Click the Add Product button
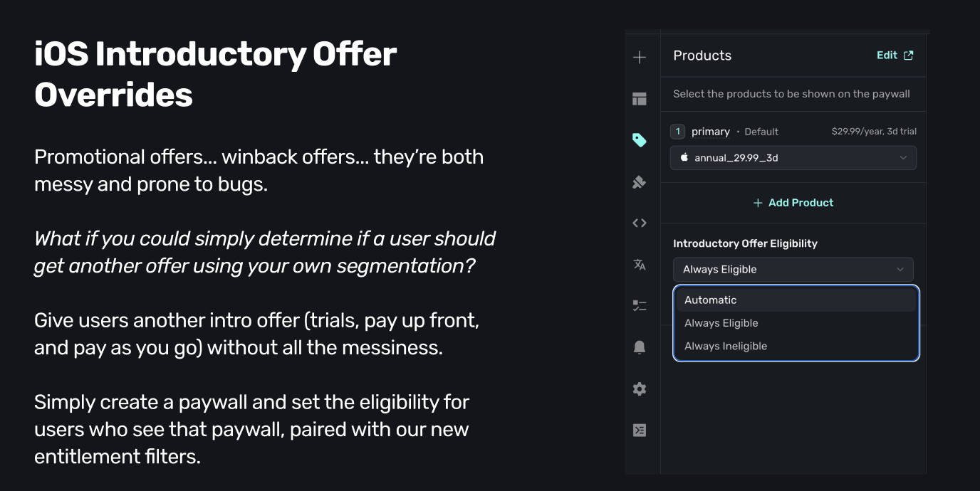This screenshot has height=491, width=980. click(793, 202)
